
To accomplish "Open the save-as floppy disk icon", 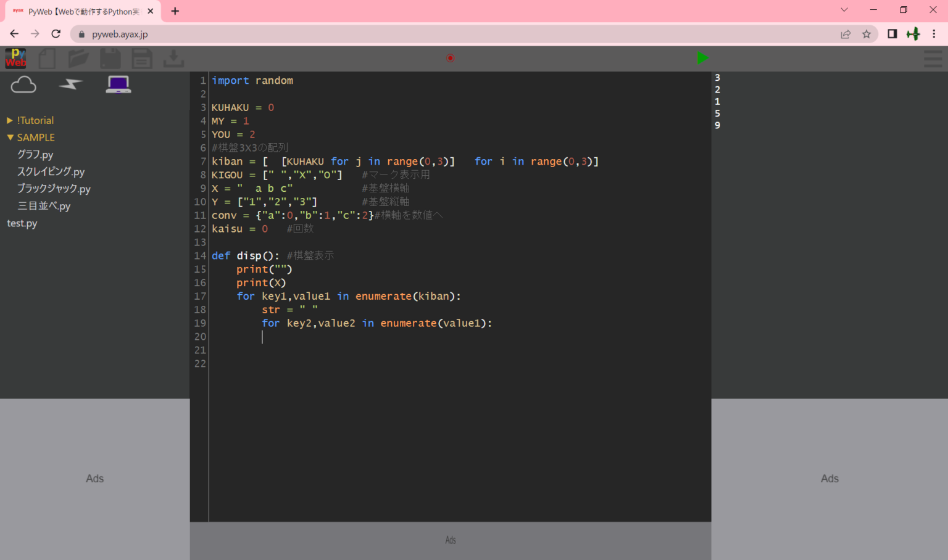I will point(141,58).
